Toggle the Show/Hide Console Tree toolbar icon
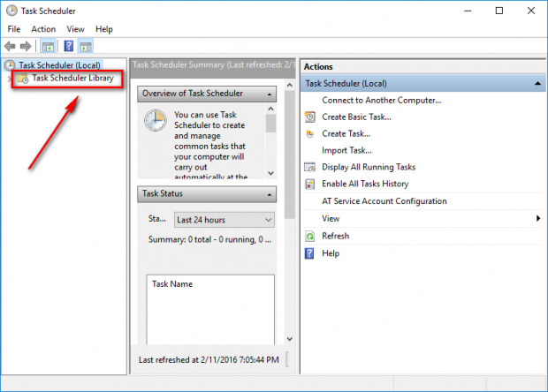 click(48, 46)
